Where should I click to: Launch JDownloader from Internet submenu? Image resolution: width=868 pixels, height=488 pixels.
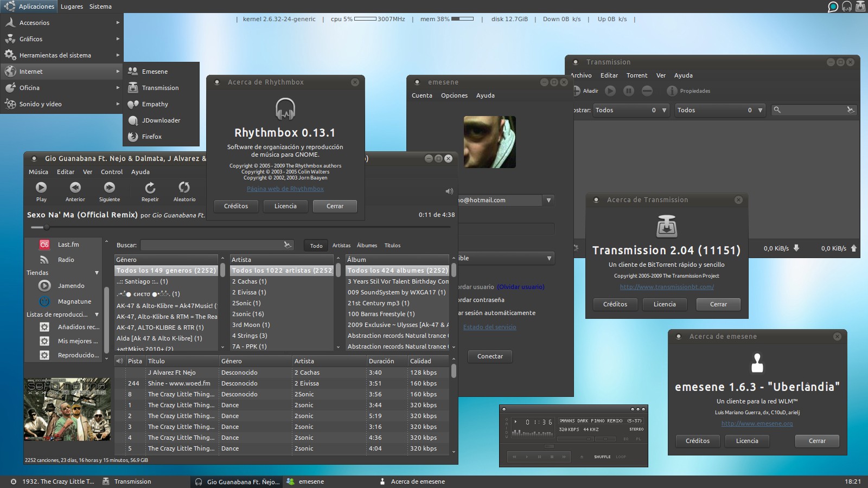(161, 120)
